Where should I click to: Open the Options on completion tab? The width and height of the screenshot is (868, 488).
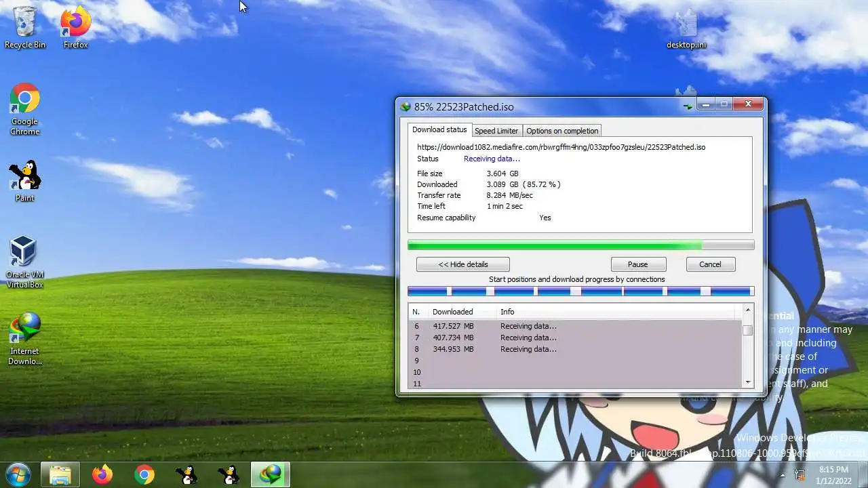coord(562,131)
